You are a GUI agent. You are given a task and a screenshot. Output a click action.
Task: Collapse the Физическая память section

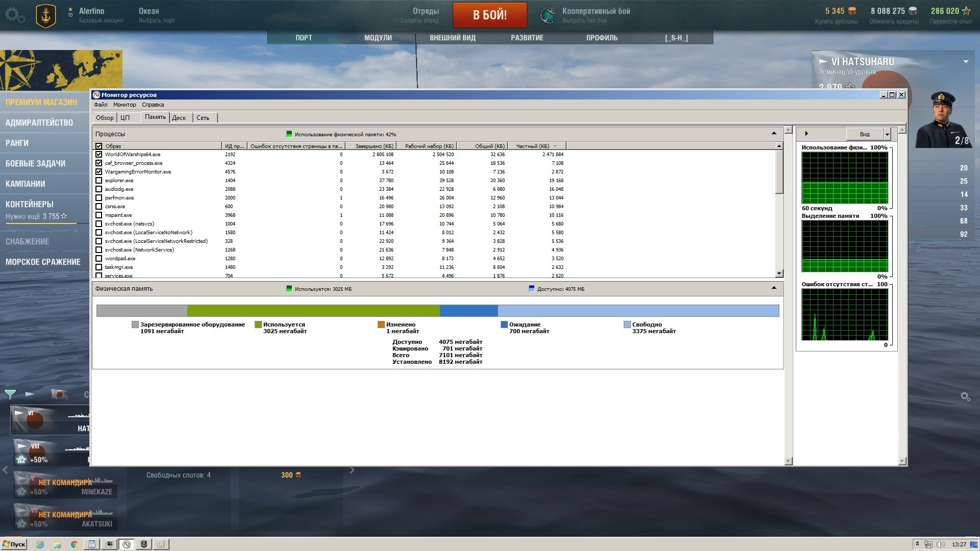pyautogui.click(x=774, y=288)
